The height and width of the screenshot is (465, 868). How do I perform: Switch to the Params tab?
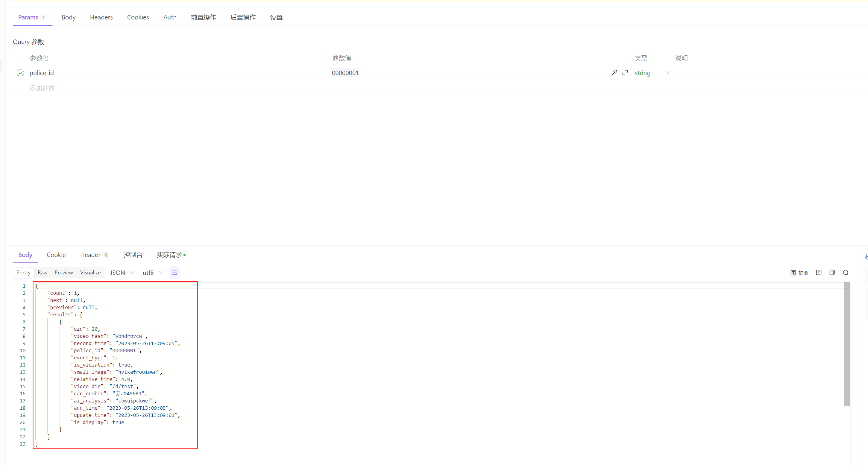(32, 17)
